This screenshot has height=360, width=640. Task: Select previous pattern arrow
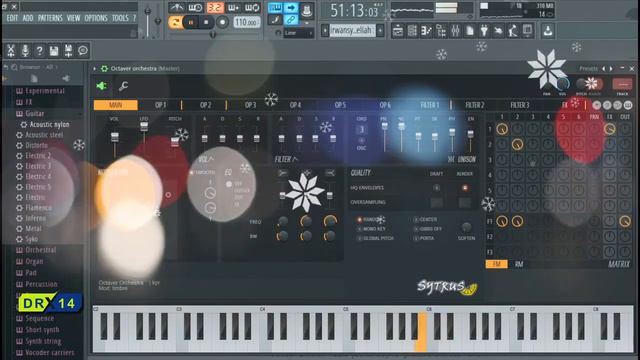[325, 30]
